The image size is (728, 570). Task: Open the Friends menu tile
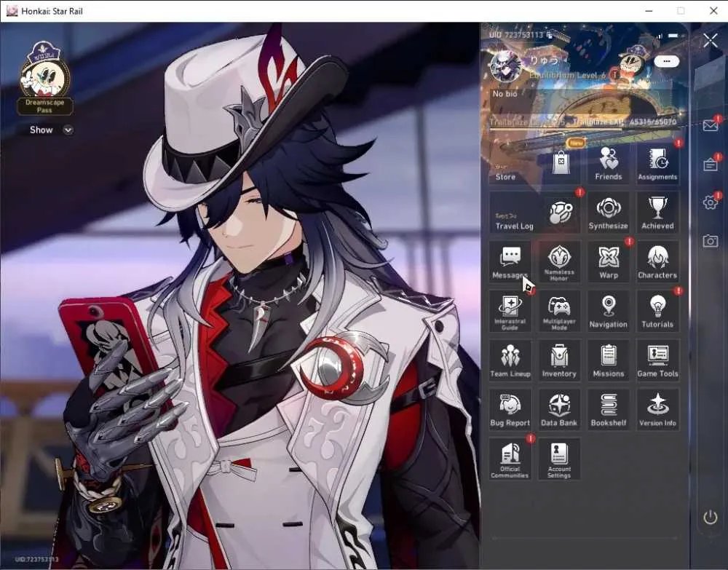coord(608,164)
